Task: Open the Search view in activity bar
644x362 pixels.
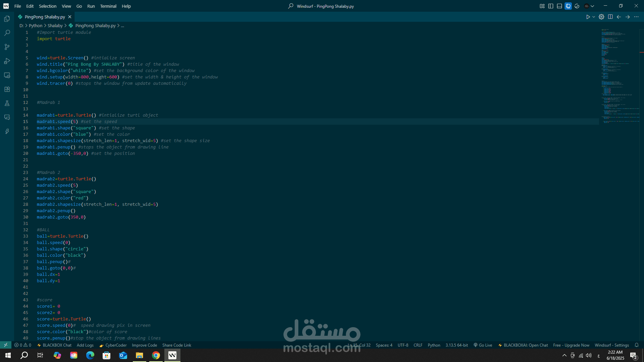Action: pos(7,33)
